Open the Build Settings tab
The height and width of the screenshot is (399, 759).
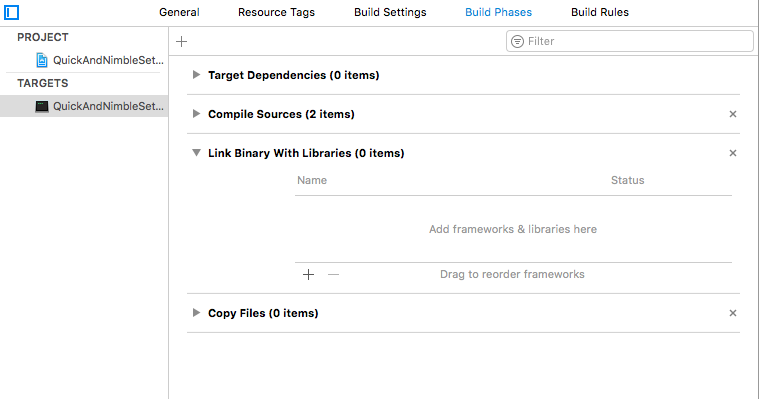(390, 12)
